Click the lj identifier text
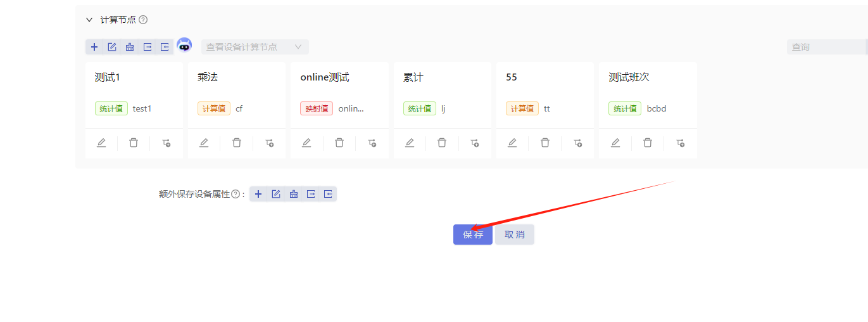Screen dimensions: 868x322 [x=444, y=108]
